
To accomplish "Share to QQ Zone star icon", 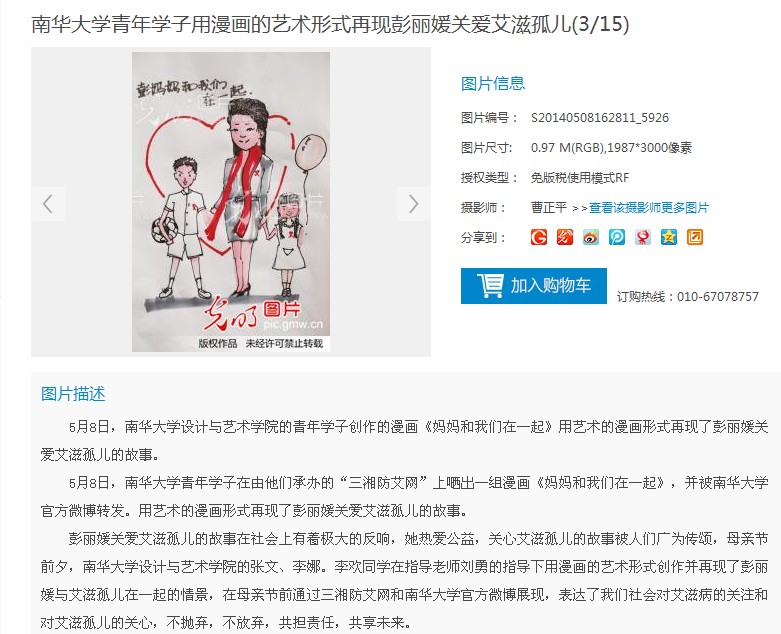I will click(668, 237).
